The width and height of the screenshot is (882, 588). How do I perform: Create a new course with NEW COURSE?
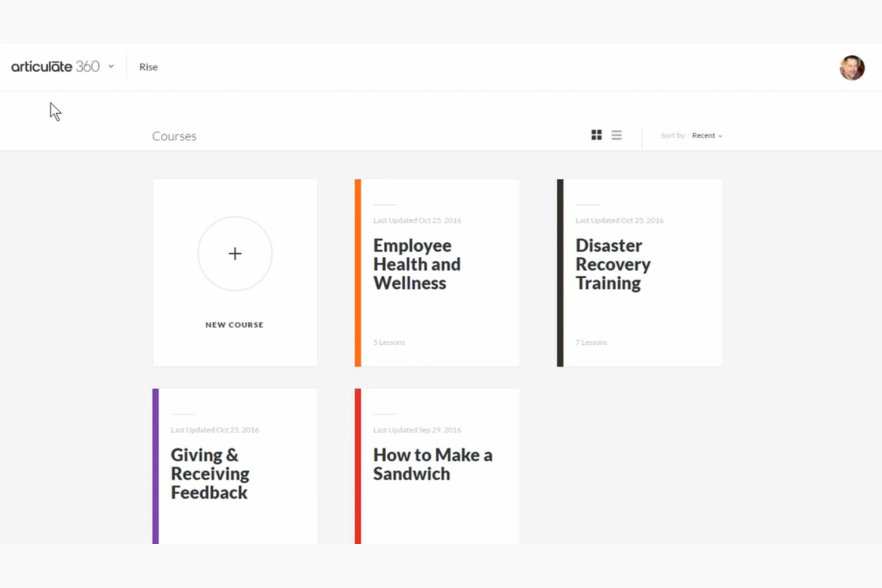(235, 325)
